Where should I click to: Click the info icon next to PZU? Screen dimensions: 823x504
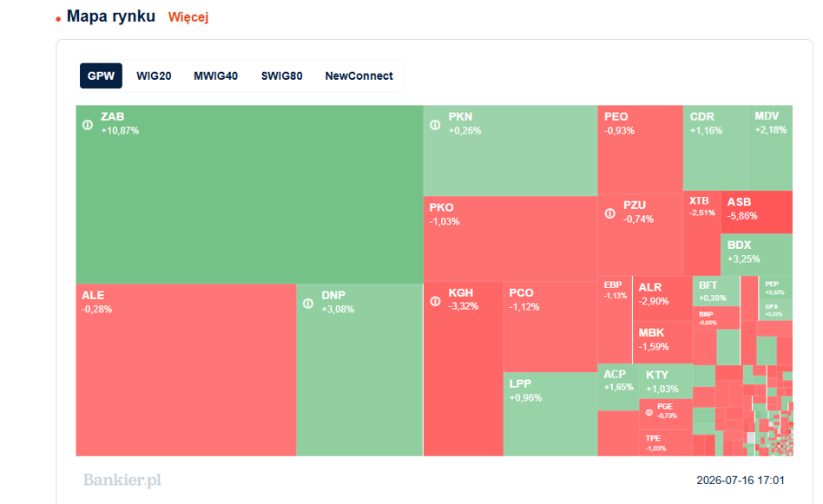coord(610,213)
